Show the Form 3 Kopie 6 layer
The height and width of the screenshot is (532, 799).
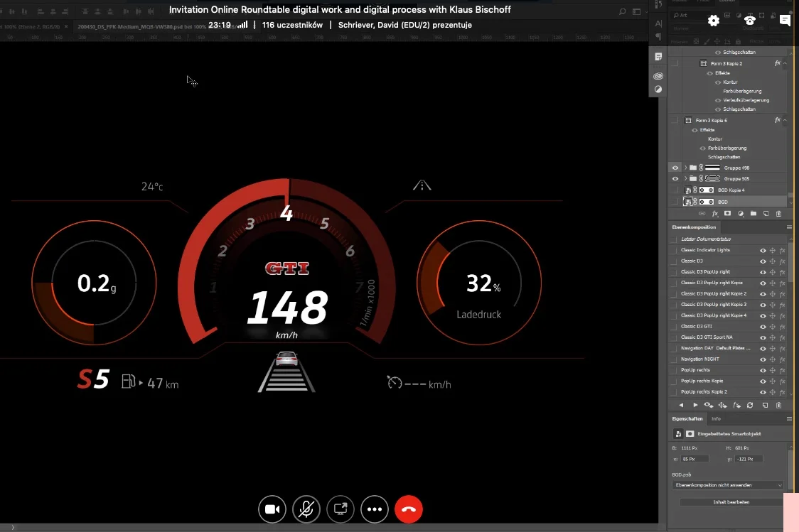pos(675,120)
